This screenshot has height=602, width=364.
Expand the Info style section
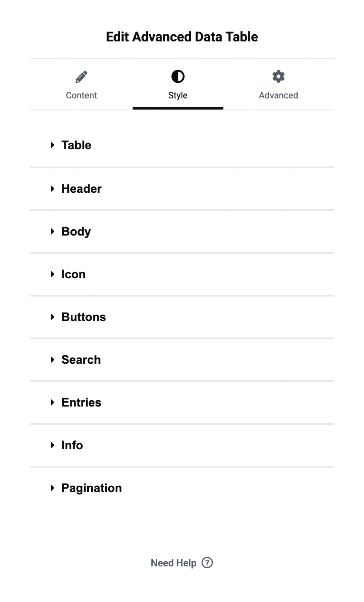pyautogui.click(x=72, y=445)
